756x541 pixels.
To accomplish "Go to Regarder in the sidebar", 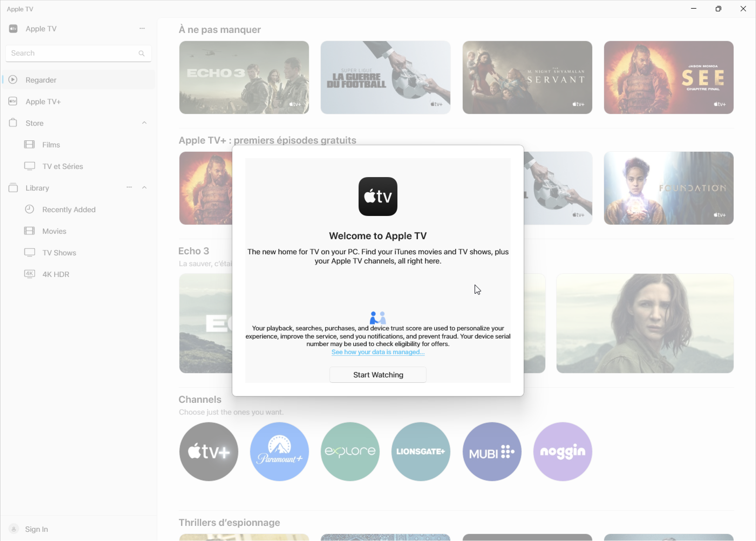I will (79, 80).
